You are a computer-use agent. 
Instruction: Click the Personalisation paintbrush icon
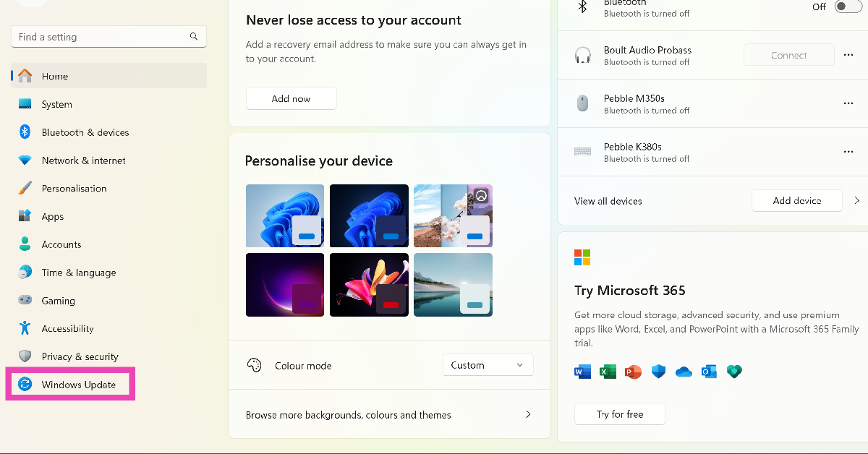[x=25, y=188]
